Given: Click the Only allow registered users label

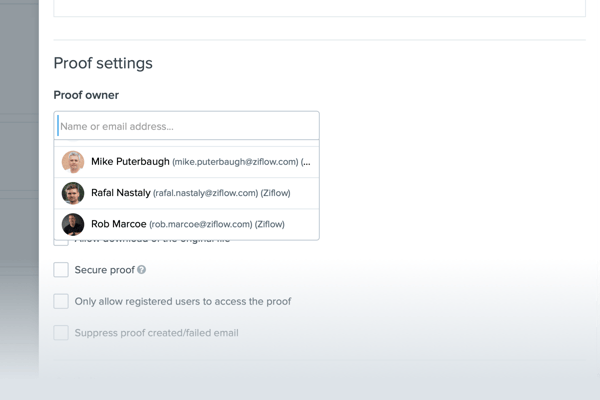Looking at the screenshot, I should [x=182, y=301].
